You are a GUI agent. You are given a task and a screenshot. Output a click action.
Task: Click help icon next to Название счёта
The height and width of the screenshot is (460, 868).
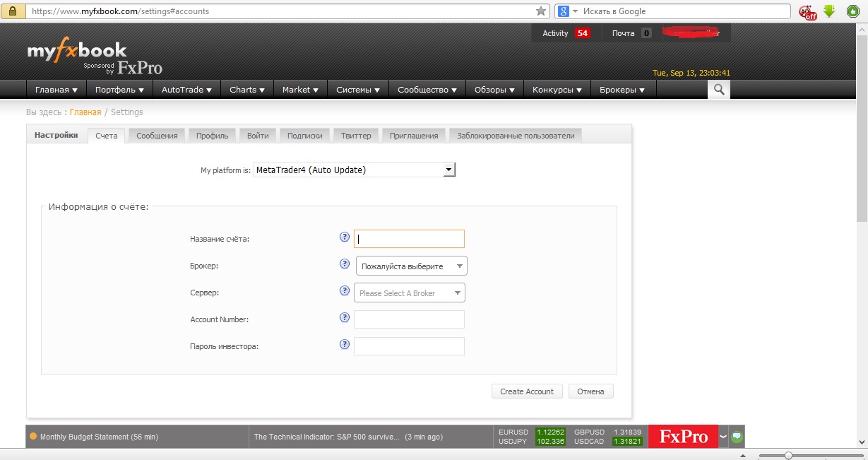[345, 237]
